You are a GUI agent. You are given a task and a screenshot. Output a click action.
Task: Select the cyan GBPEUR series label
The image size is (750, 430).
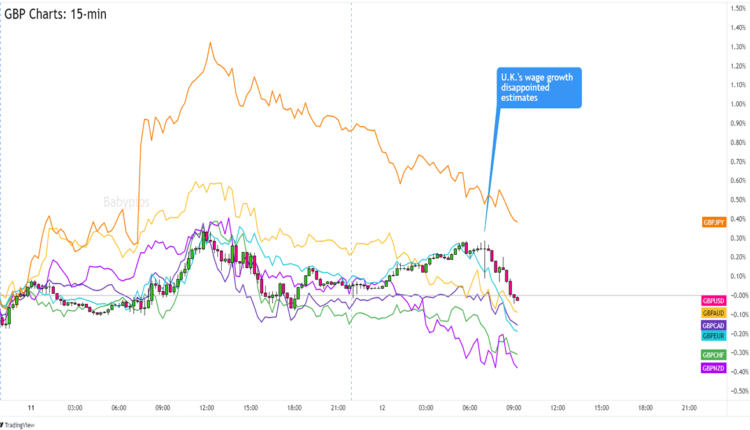pyautogui.click(x=714, y=335)
